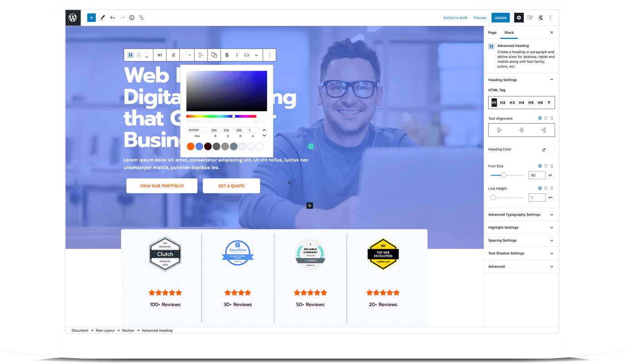
Task: Select desktop device icon for Text Alignment
Action: coord(540,118)
